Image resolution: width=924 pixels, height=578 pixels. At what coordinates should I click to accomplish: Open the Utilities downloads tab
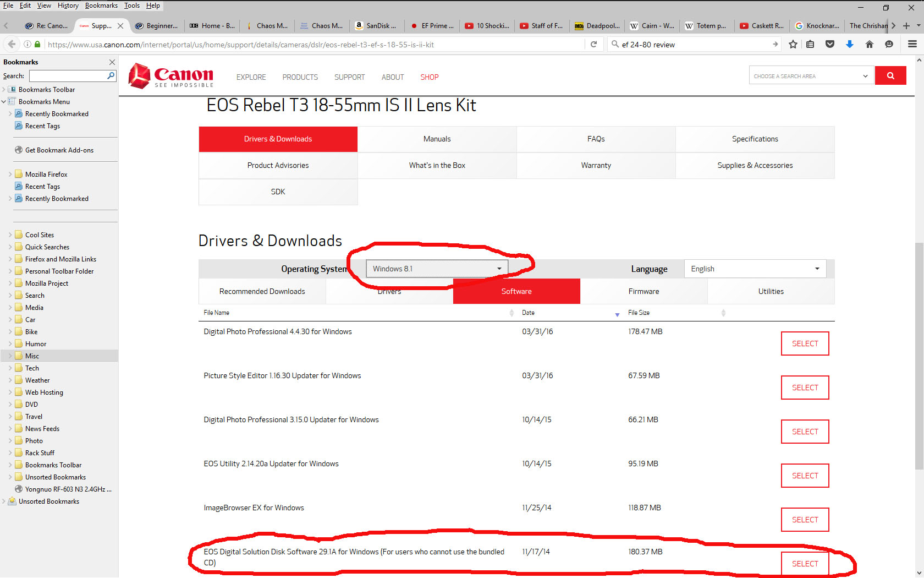pos(771,291)
